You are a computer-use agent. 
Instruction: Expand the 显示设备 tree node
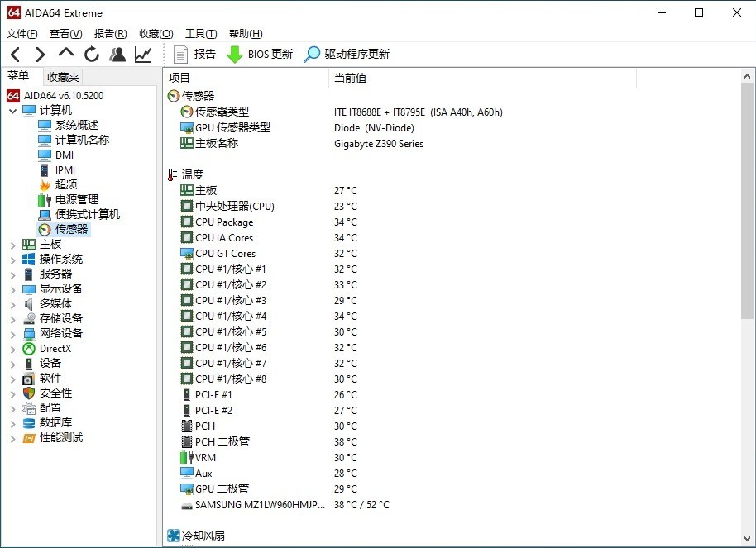click(13, 289)
